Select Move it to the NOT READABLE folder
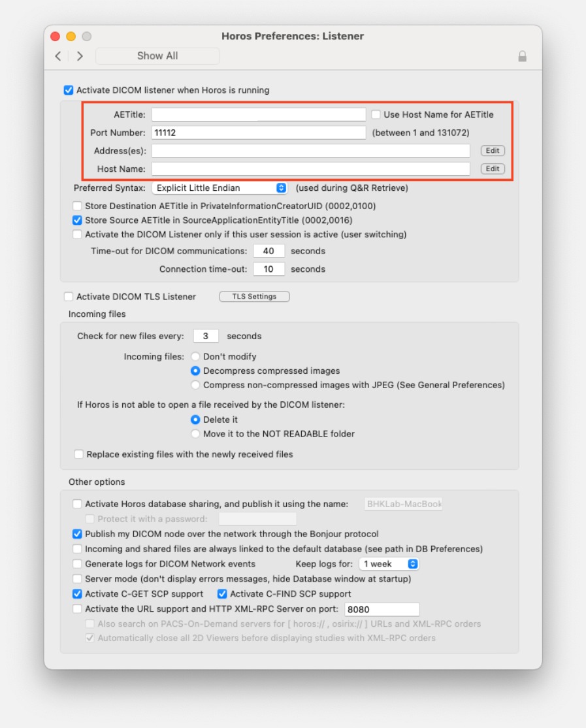The height and width of the screenshot is (728, 586). [x=195, y=433]
